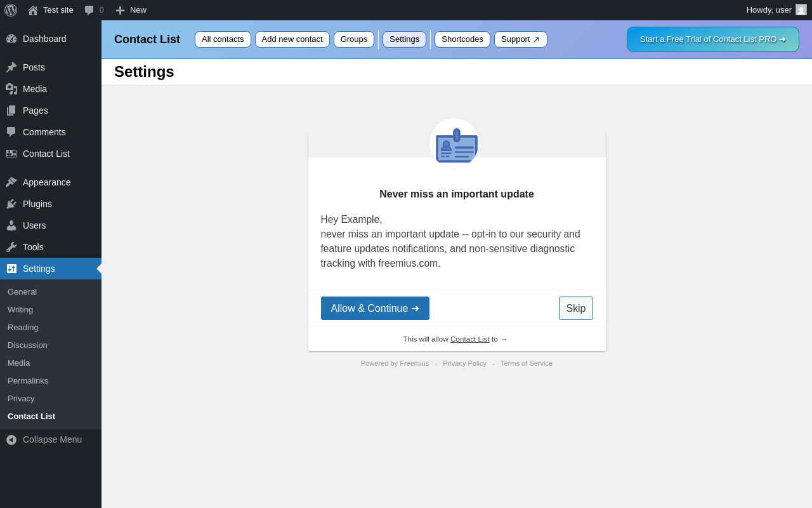Screen dimensions: 812x508
Task: Open the comments bubble icon in admin bar
Action: point(89,10)
